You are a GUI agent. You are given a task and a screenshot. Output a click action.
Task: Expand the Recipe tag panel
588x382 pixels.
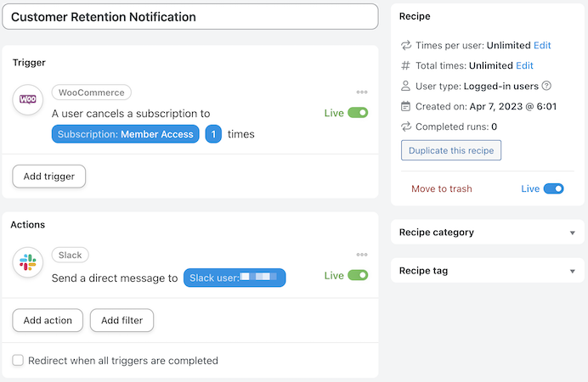tap(488, 271)
